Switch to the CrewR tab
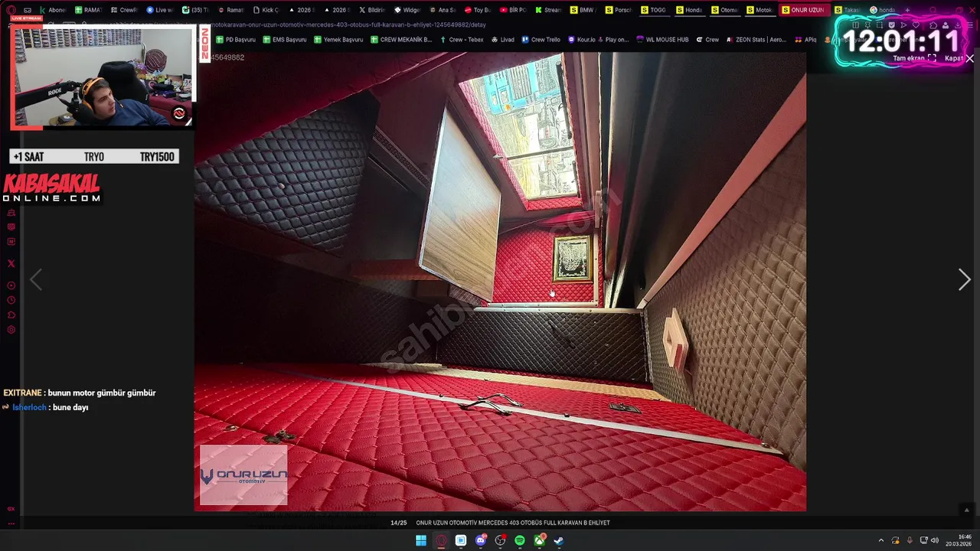 (x=123, y=10)
